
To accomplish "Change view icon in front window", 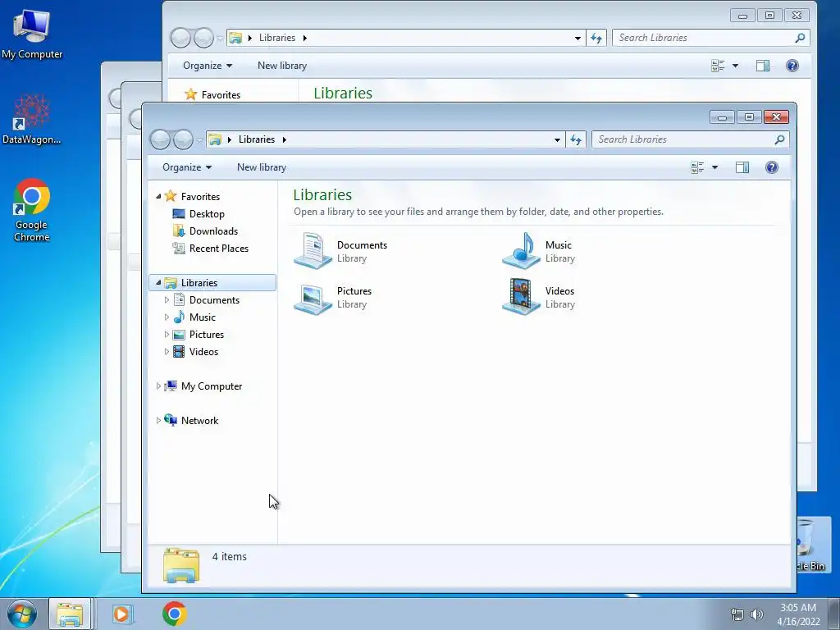I will [x=697, y=167].
